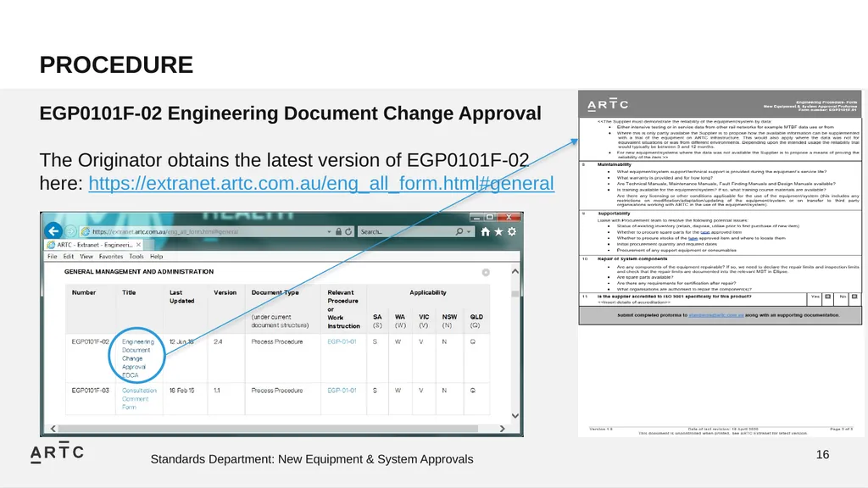The image size is (868, 488).
Task: Select the EGP0101F-03 number cell
Action: tap(90, 391)
